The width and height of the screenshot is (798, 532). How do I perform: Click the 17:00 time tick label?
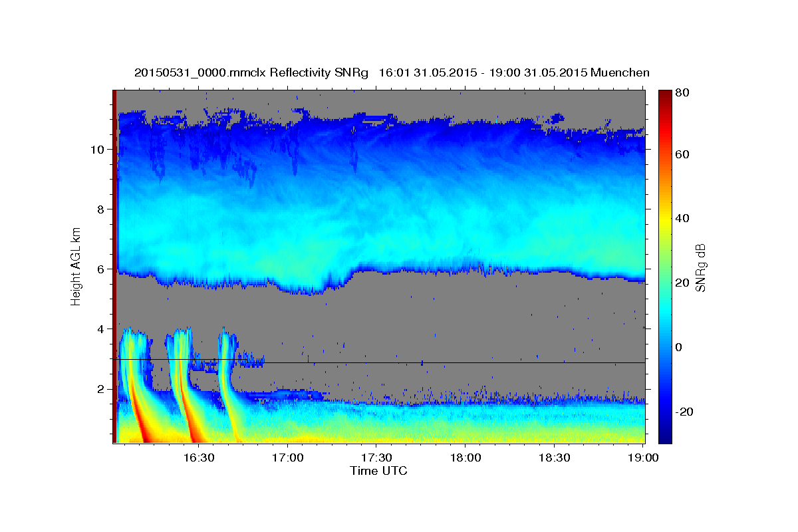[x=287, y=458]
